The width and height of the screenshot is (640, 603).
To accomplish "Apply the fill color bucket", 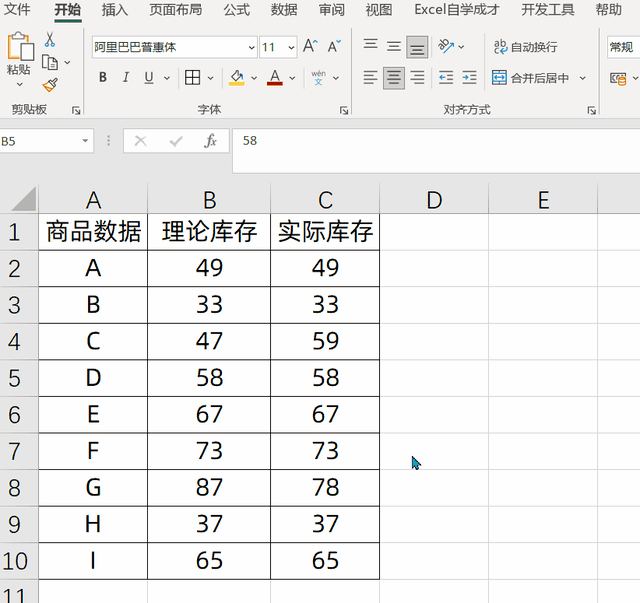I will tap(237, 77).
